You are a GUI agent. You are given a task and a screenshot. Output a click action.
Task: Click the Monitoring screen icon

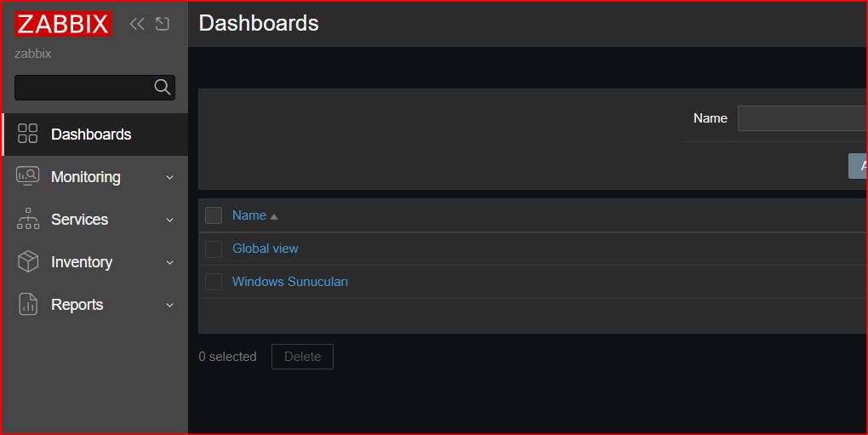pyautogui.click(x=28, y=176)
